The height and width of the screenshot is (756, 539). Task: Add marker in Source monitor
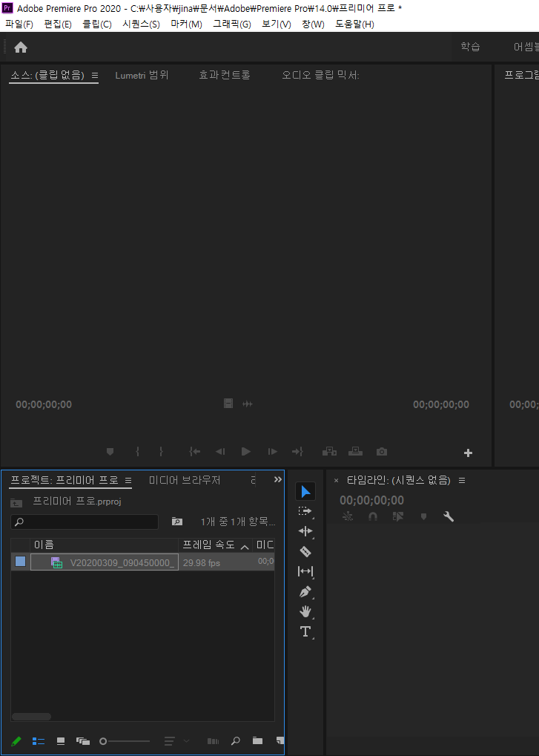coord(110,452)
